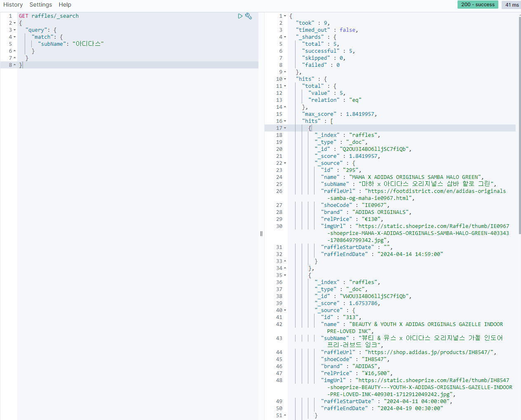Collapse the "hits" fold arrow on line 10
521x420 pixels.
pyautogui.click(x=285, y=79)
